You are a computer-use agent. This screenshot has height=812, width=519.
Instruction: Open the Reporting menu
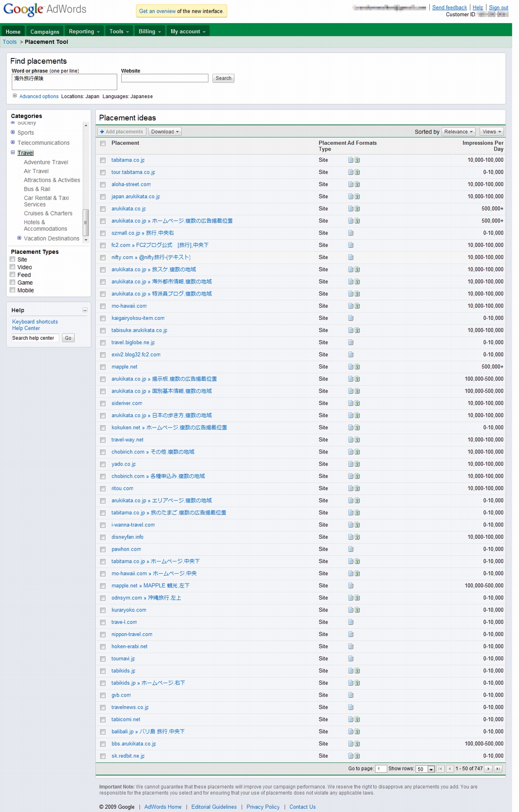tap(84, 32)
